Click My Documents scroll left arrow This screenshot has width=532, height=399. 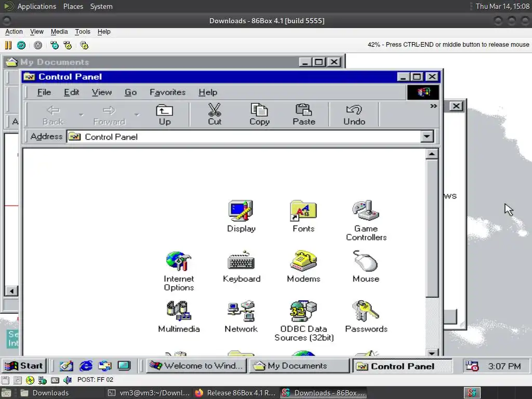[11, 291]
